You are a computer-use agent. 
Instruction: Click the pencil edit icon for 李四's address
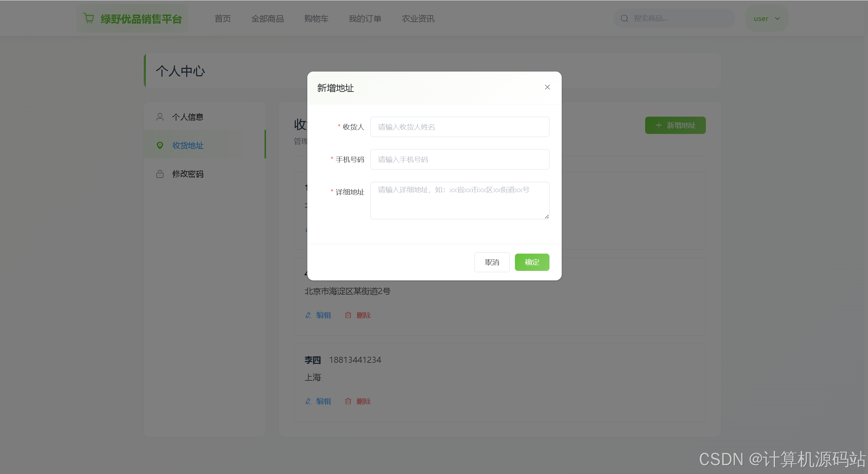click(308, 401)
